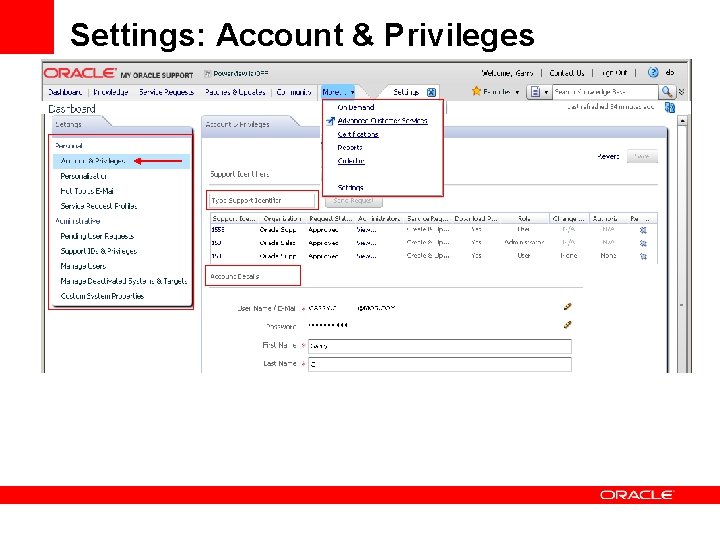Click the Revert link
The height and width of the screenshot is (540, 720).
click(608, 156)
